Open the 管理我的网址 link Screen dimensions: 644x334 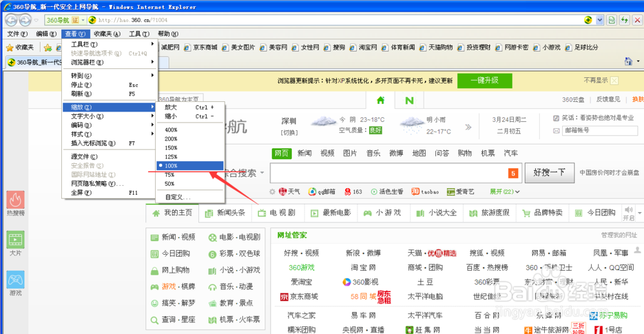[619, 235]
